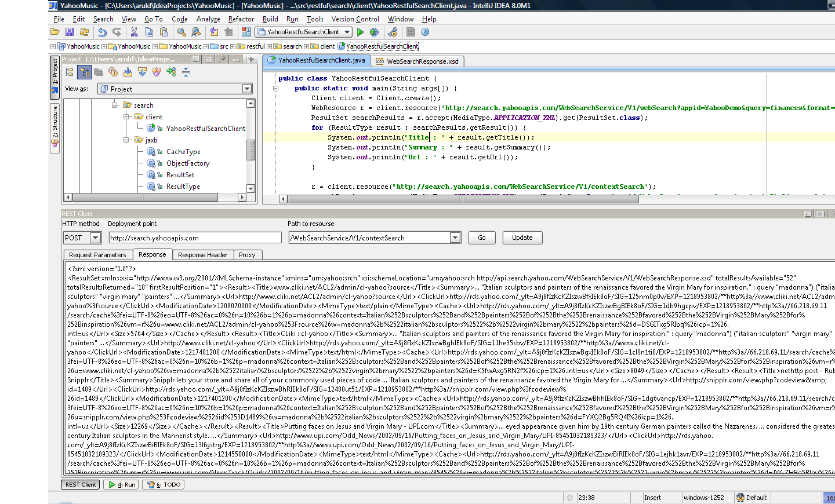The height and width of the screenshot is (504, 835).
Task: Click the Cut scissors icon
Action: 134,32
